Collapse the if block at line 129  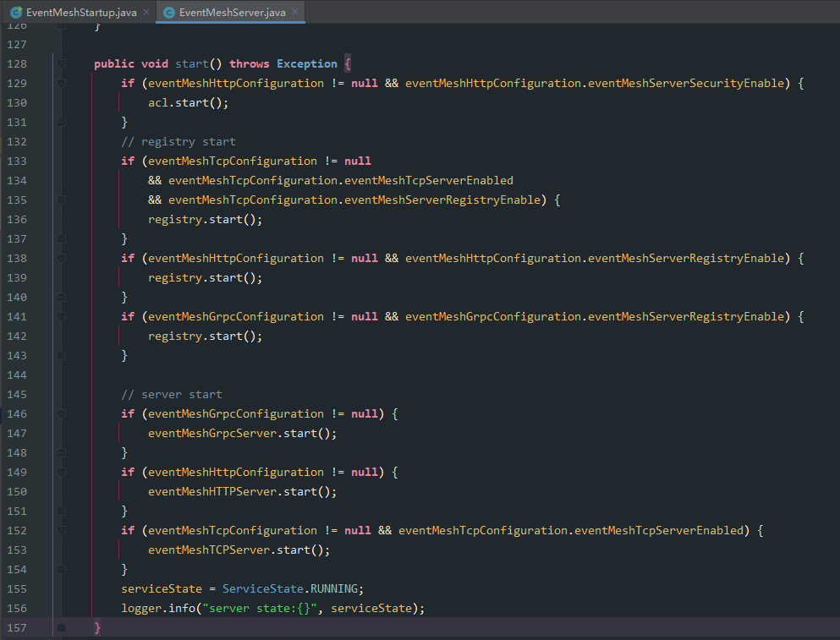coord(62,83)
